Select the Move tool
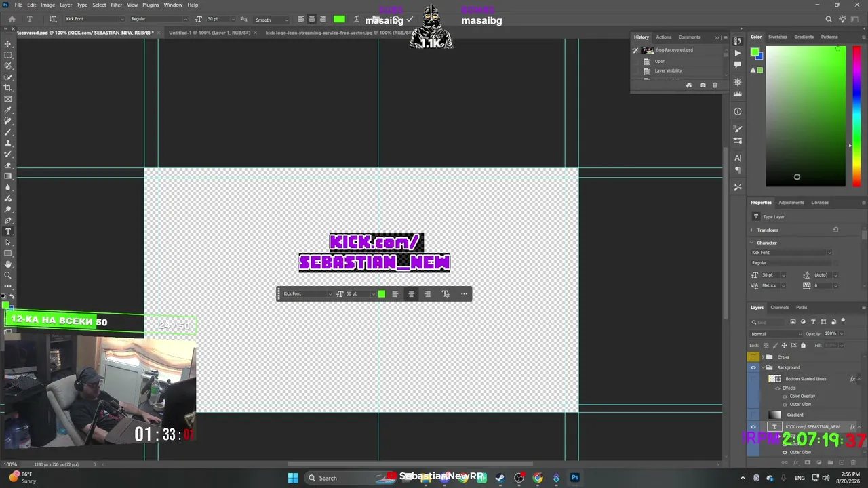Image resolution: width=868 pixels, height=488 pixels. 8,44
